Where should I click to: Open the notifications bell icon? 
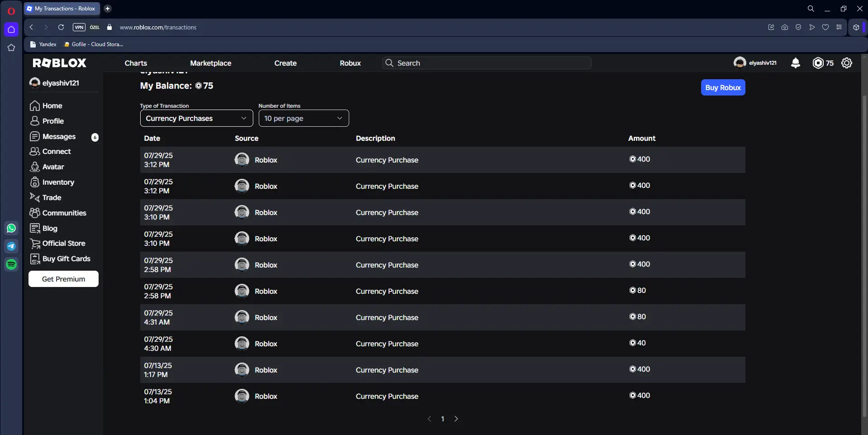tap(795, 63)
